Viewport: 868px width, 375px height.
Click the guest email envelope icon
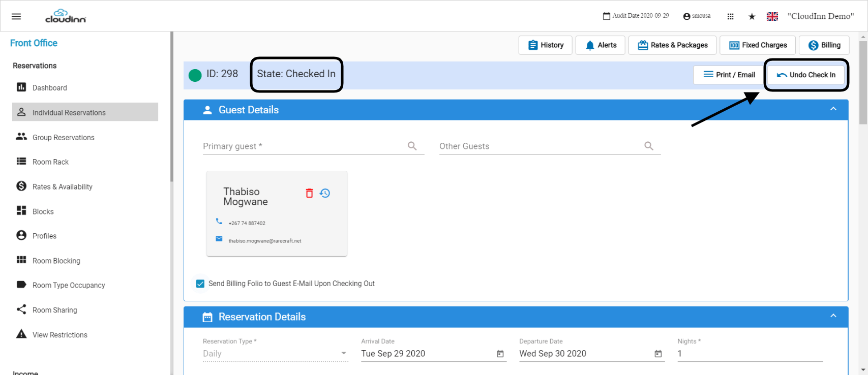point(219,239)
